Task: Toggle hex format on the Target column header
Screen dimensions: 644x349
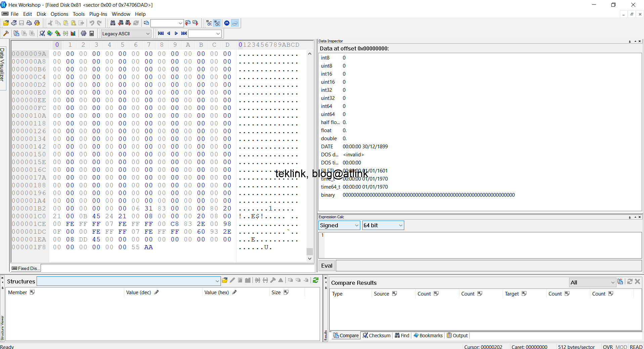Action: click(x=524, y=294)
